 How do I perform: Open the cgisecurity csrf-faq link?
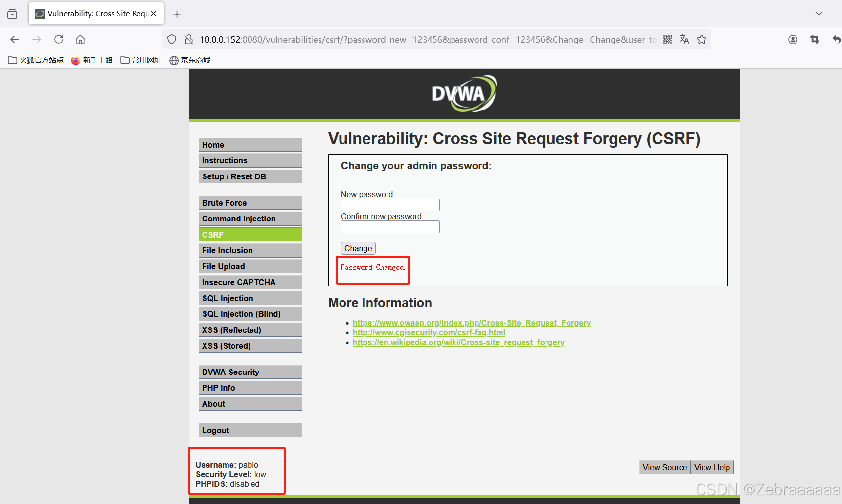(x=429, y=332)
